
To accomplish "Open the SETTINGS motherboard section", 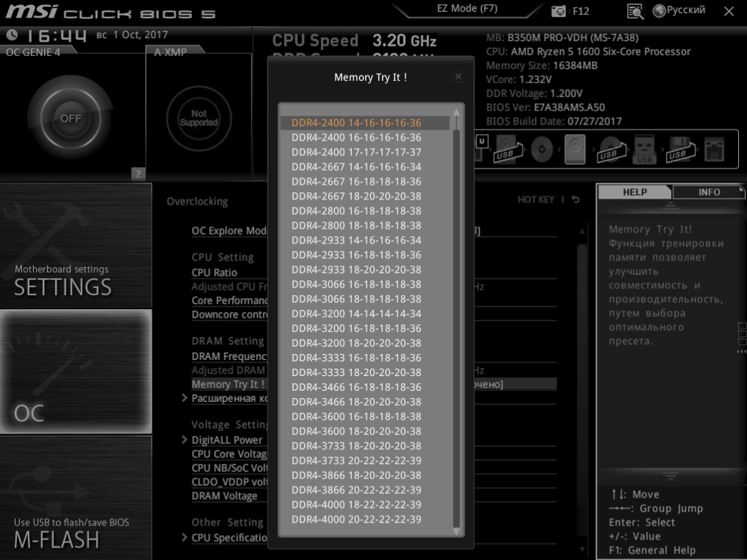I will [77, 246].
